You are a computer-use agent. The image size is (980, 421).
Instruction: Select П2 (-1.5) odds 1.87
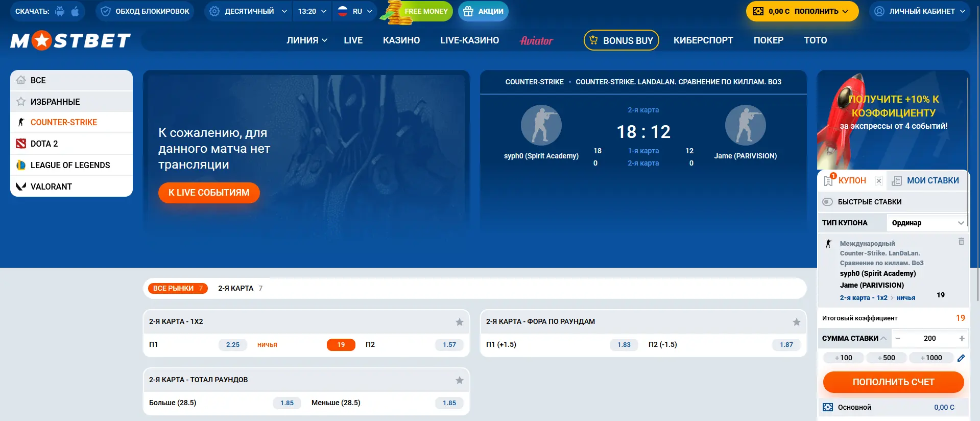786,345
